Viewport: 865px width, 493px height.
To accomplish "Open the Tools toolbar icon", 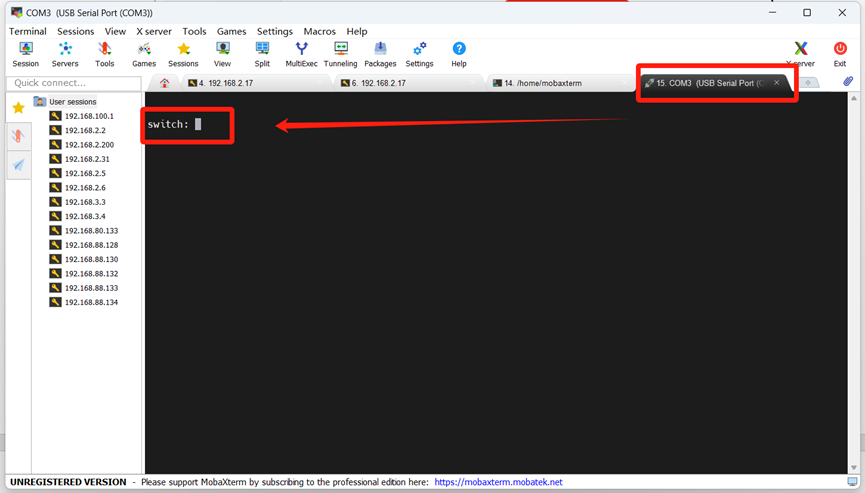I will point(104,54).
